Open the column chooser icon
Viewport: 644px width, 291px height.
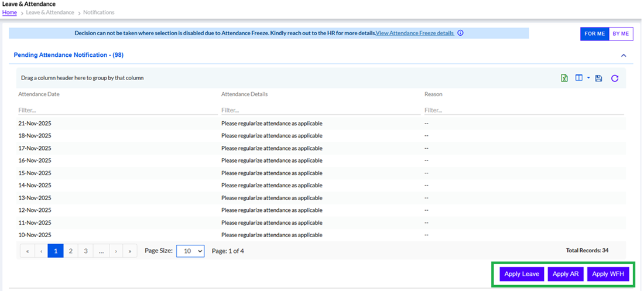579,78
